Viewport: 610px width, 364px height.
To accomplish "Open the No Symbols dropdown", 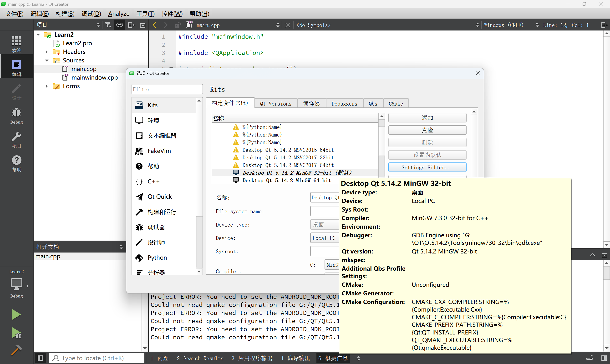I will click(387, 25).
